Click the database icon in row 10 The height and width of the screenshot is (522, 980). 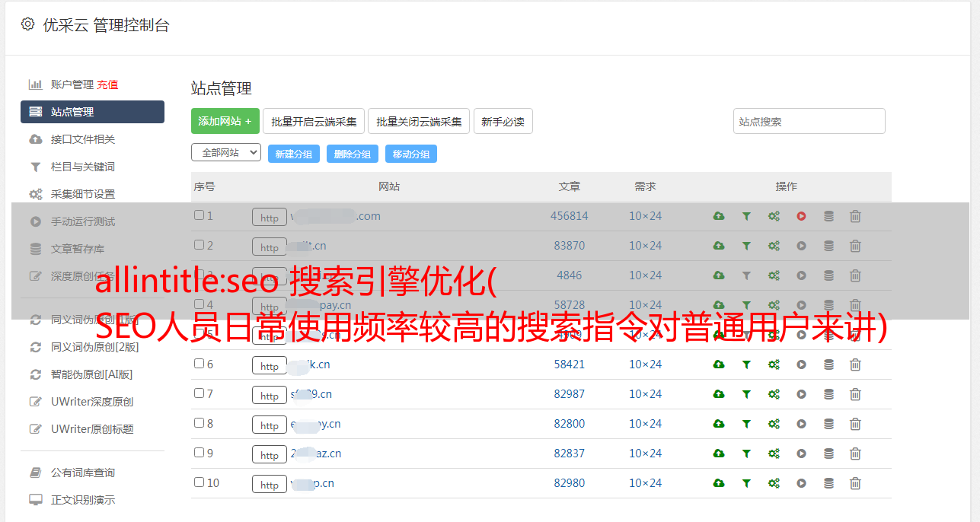(828, 483)
